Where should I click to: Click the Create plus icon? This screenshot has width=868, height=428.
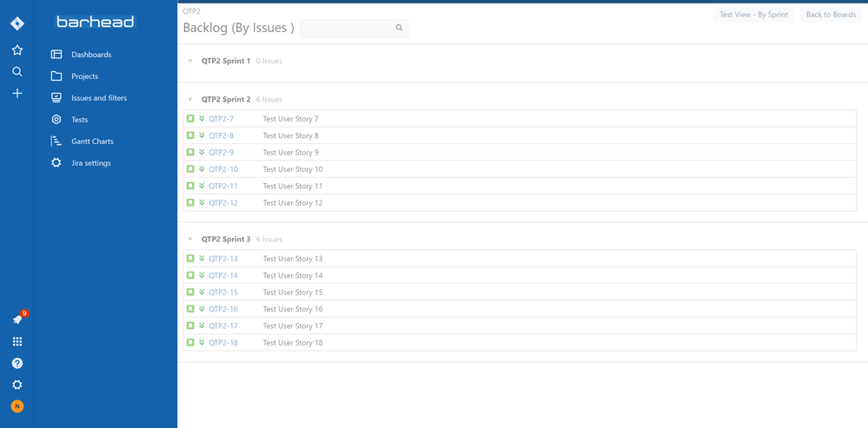pyautogui.click(x=17, y=94)
